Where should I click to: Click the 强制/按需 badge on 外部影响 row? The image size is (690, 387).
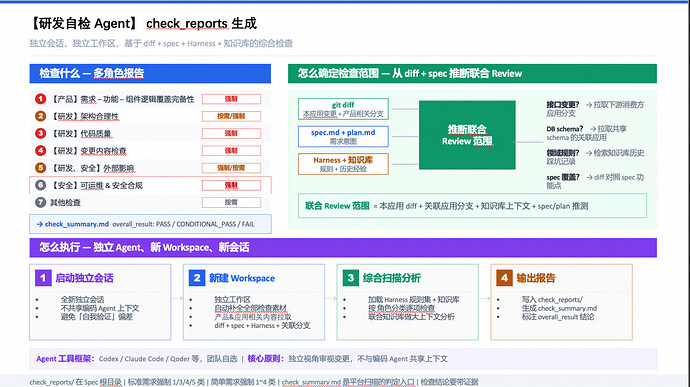[x=231, y=168]
